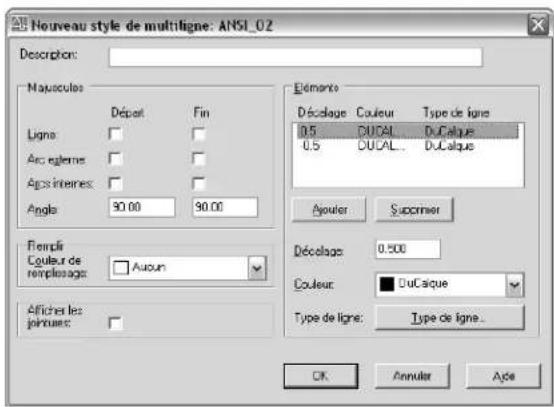The height and width of the screenshot is (407, 554).
Task: Click the multiline style dialog title icon
Action: click(19, 25)
